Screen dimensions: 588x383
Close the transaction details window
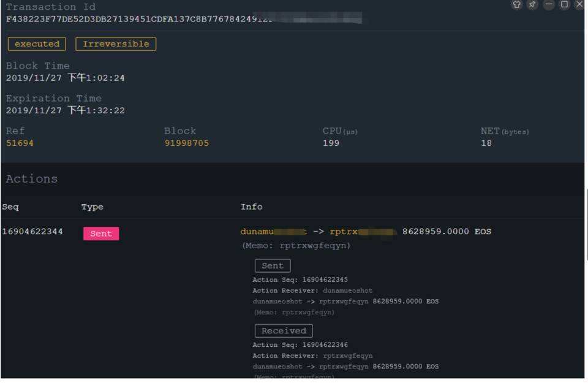(x=579, y=5)
